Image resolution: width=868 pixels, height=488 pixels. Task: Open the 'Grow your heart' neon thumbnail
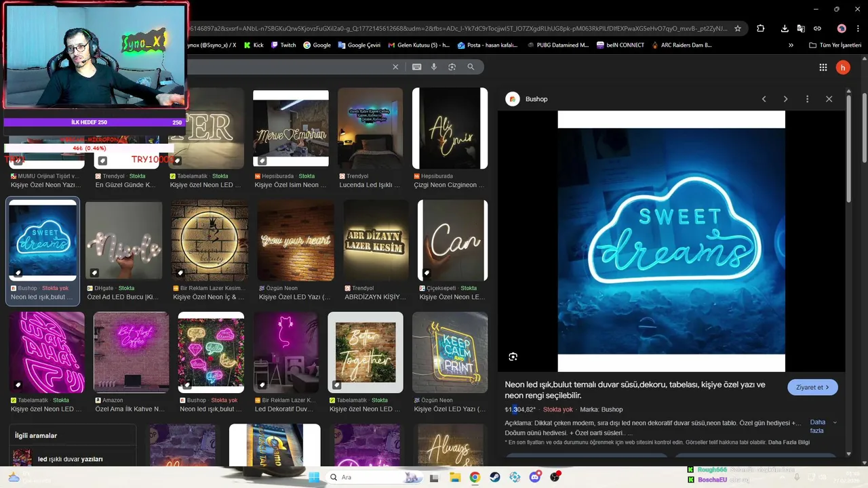click(296, 241)
